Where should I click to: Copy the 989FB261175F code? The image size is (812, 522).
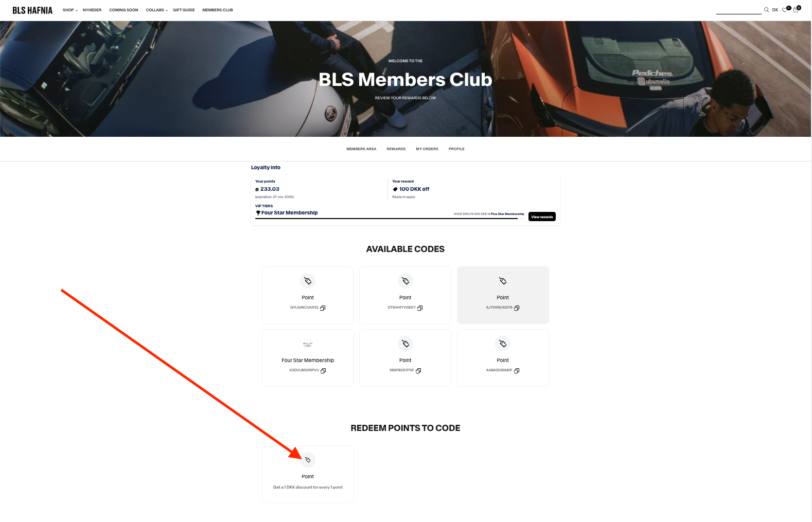pyautogui.click(x=418, y=371)
